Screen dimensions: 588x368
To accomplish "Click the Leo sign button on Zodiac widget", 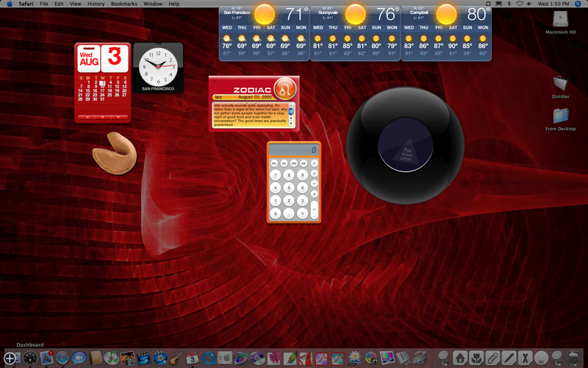I will (x=284, y=89).
